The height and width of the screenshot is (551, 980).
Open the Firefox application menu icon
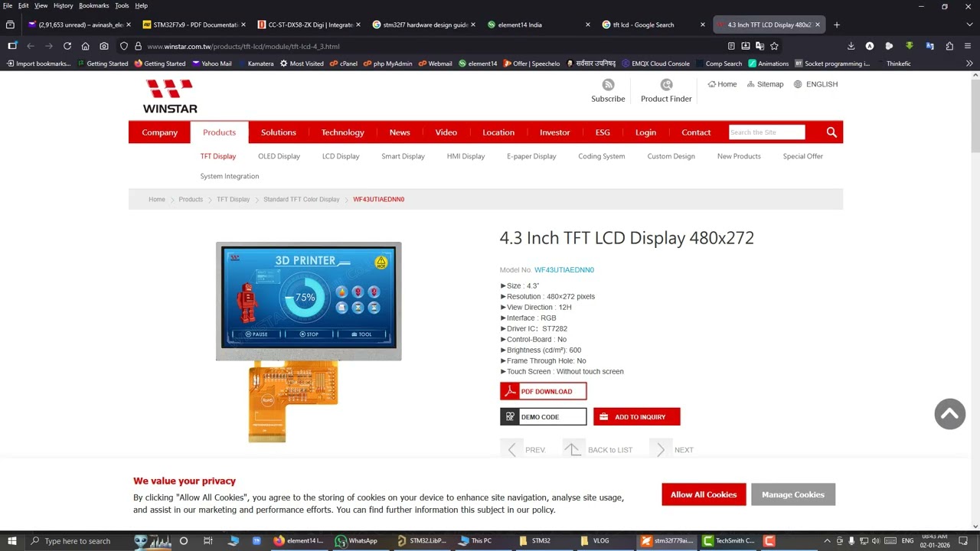[969, 46]
